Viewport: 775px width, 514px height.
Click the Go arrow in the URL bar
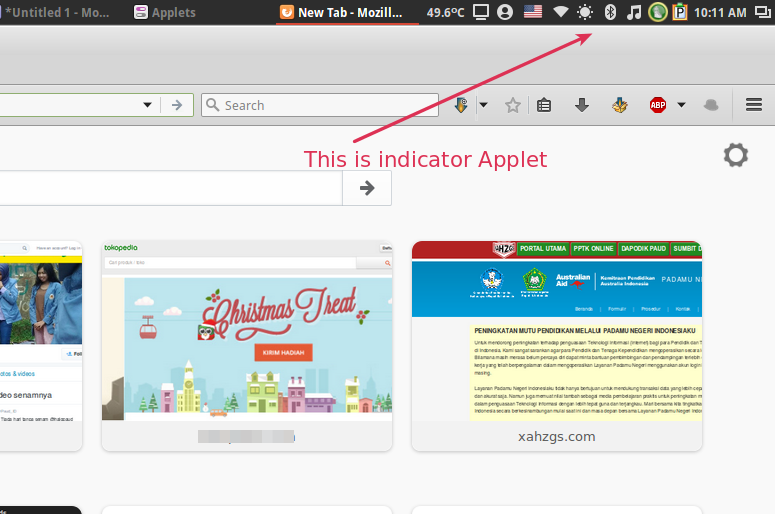[177, 105]
